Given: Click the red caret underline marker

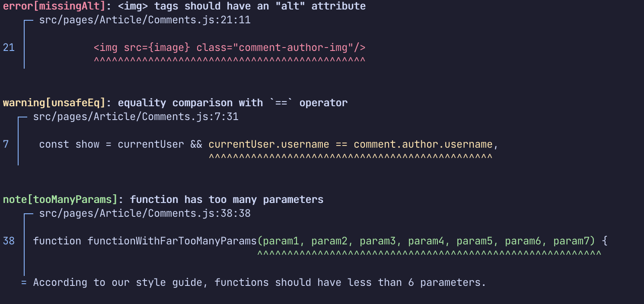Looking at the screenshot, I should pyautogui.click(x=230, y=60).
